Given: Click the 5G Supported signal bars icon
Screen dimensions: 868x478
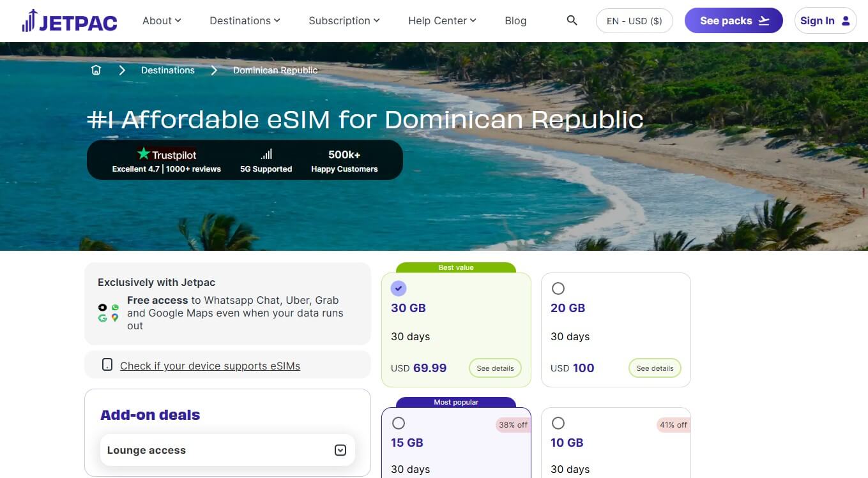Looking at the screenshot, I should pyautogui.click(x=266, y=153).
